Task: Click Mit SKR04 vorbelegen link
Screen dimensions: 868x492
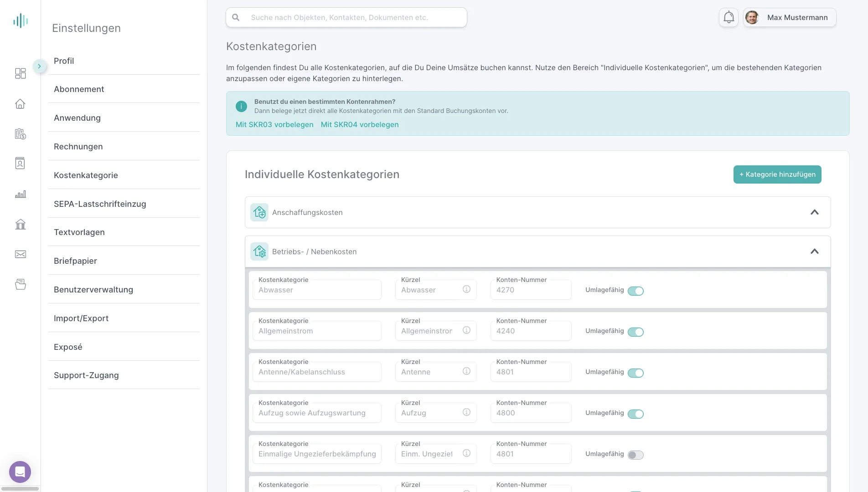Action: (360, 124)
